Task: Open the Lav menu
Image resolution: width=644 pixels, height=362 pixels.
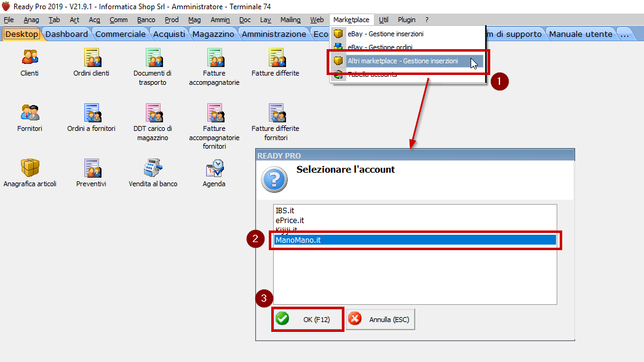Action: (265, 20)
